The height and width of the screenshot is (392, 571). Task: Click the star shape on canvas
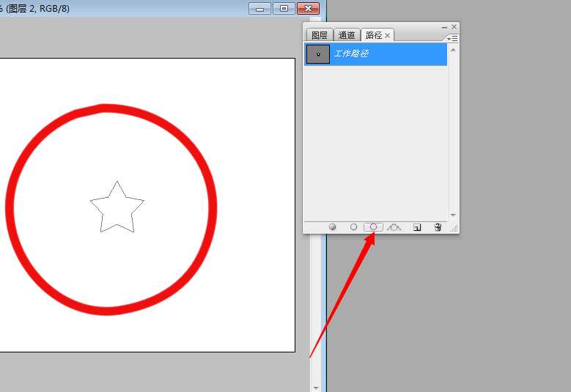[117, 208]
